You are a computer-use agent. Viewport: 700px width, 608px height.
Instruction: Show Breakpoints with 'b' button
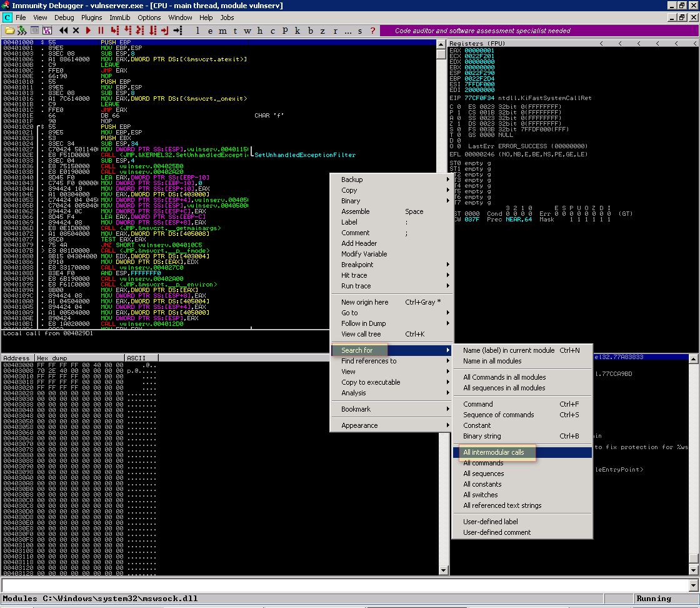[310, 31]
